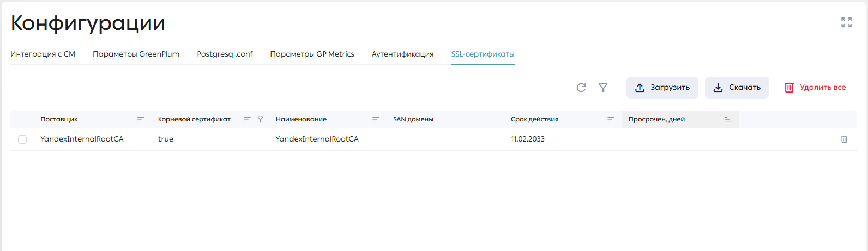Open the table filter icon in toolbar
Image resolution: width=868 pixels, height=251 pixels.
pos(603,88)
